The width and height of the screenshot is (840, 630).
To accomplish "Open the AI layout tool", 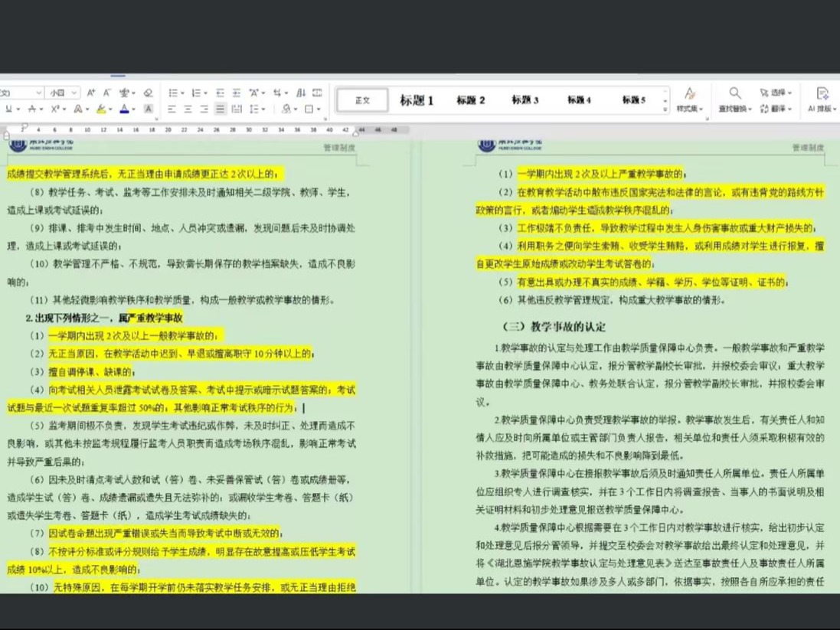I will 822,100.
